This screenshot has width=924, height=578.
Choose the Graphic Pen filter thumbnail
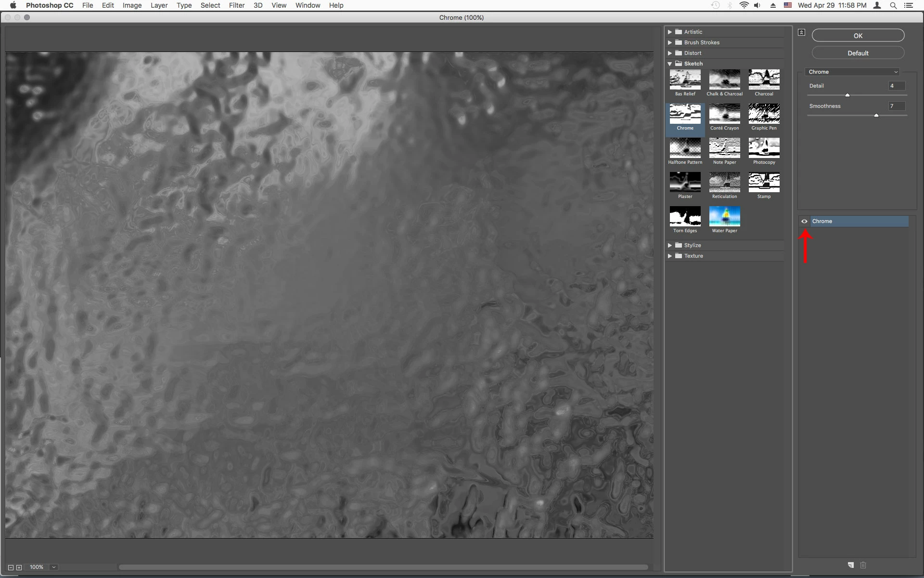point(764,114)
